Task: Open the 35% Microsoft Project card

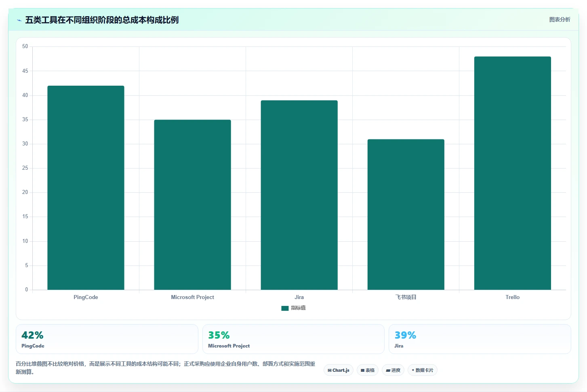Action: (293, 339)
